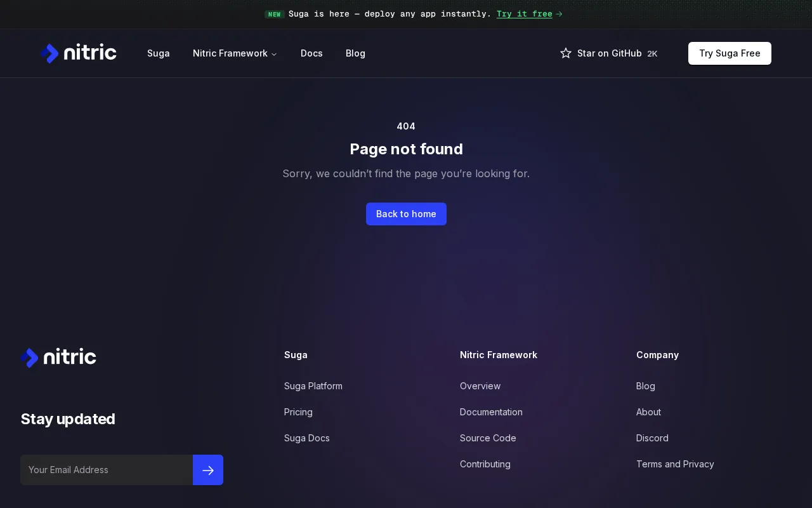Viewport: 812px width, 508px height.
Task: Click the Try Suga Free button
Action: pos(730,53)
